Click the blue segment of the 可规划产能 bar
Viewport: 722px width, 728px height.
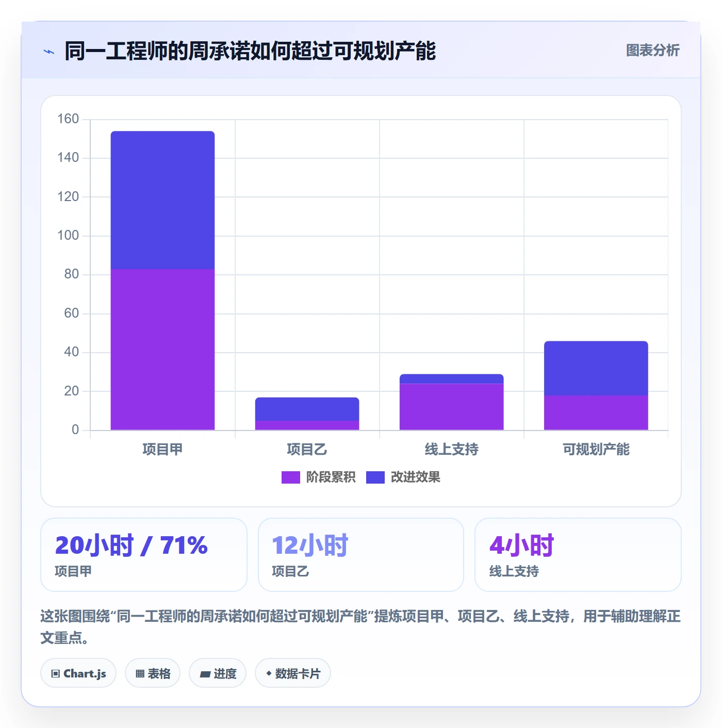(x=596, y=368)
